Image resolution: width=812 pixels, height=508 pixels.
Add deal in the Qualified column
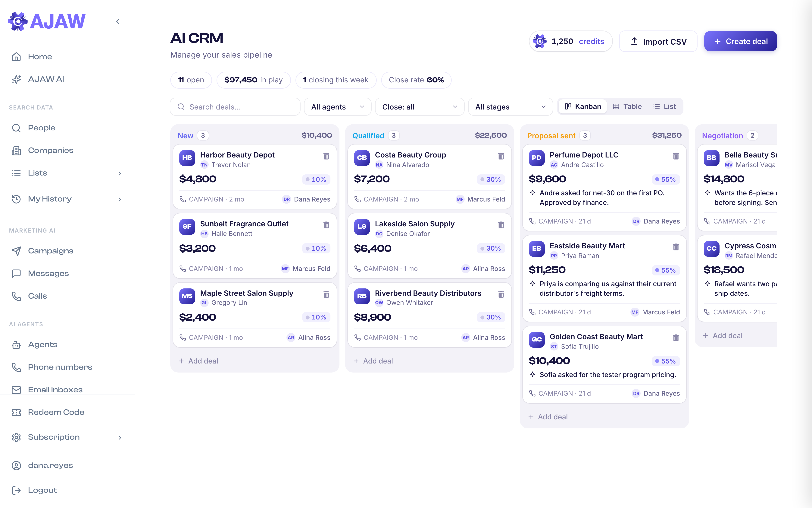(373, 361)
